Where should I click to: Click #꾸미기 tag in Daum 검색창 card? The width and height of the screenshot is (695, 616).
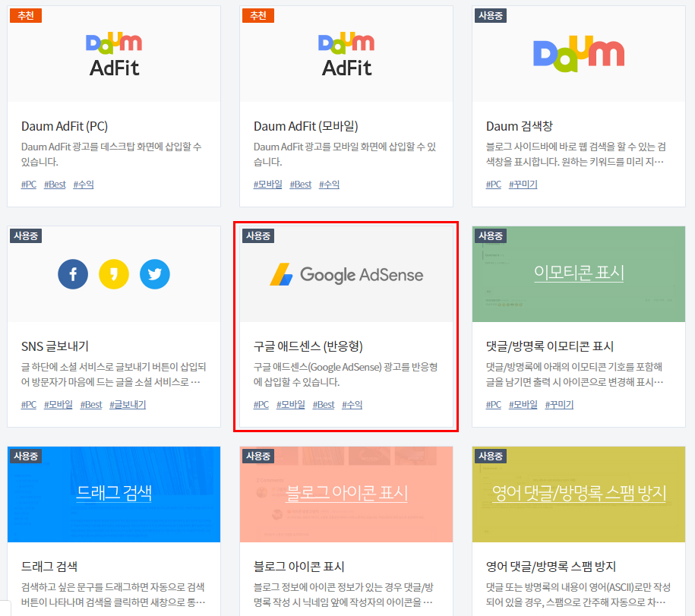click(523, 185)
